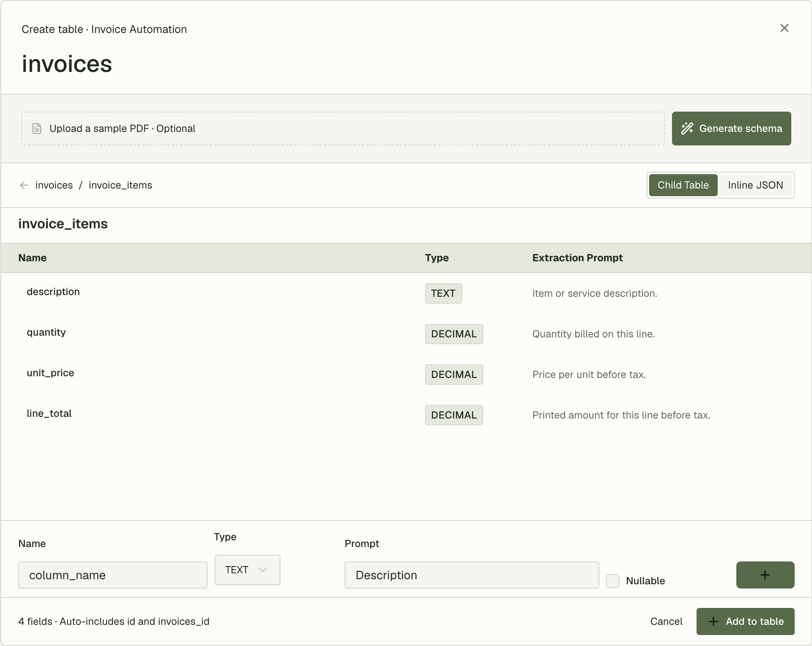Click 'Price per unit before tax.' prompt
Image resolution: width=812 pixels, height=646 pixels.
coord(589,375)
